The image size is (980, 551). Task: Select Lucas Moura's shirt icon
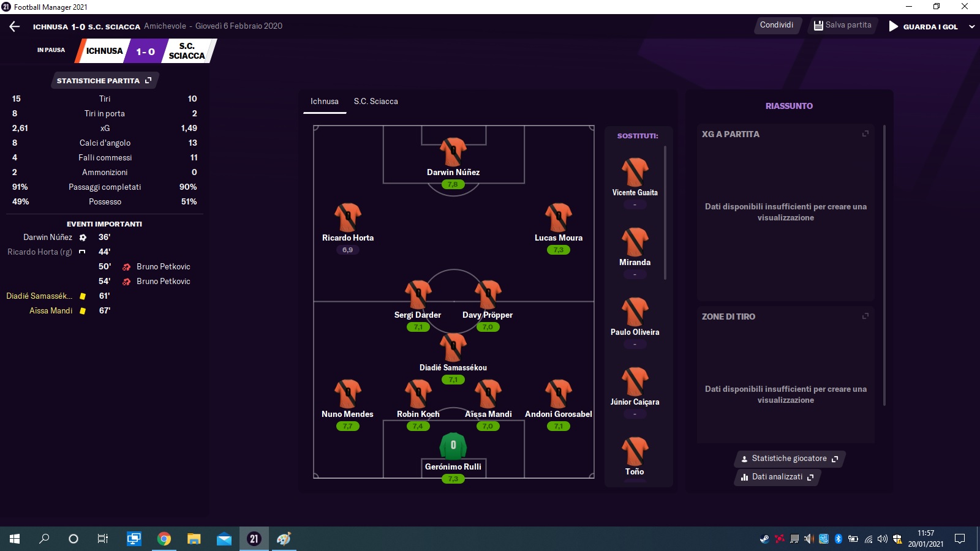pos(559,217)
